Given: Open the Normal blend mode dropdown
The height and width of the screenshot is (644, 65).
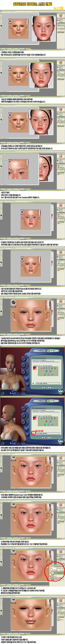Looking at the screenshot, I should tap(53, 568).
